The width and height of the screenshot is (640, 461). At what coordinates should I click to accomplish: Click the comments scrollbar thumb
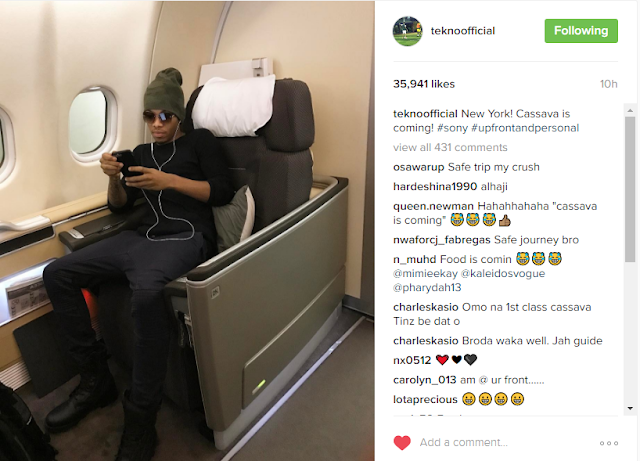pos(630,189)
